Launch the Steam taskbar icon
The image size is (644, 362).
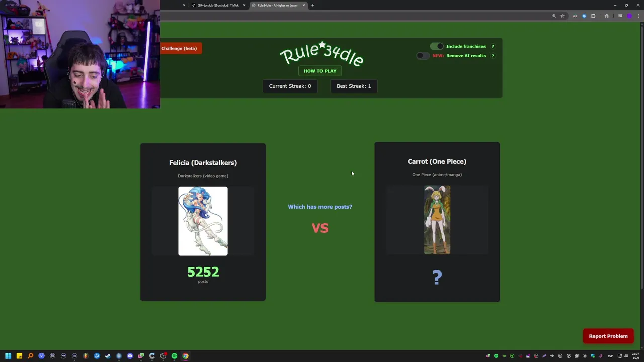tap(108, 356)
